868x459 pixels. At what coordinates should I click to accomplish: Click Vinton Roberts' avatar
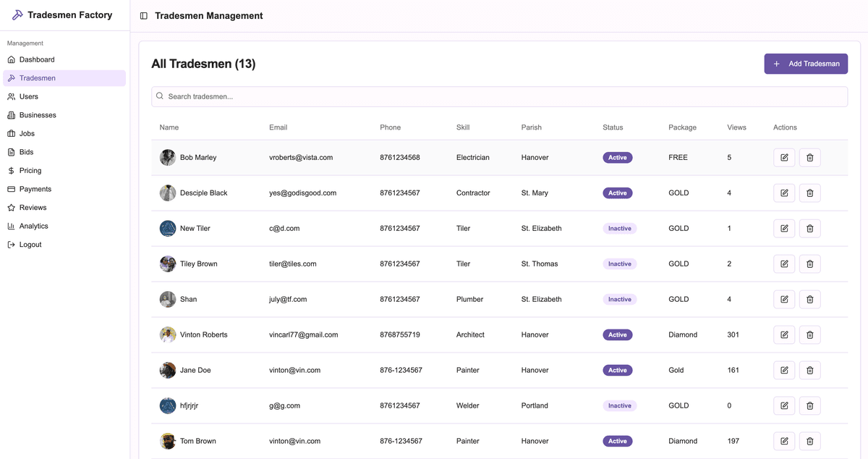point(168,334)
